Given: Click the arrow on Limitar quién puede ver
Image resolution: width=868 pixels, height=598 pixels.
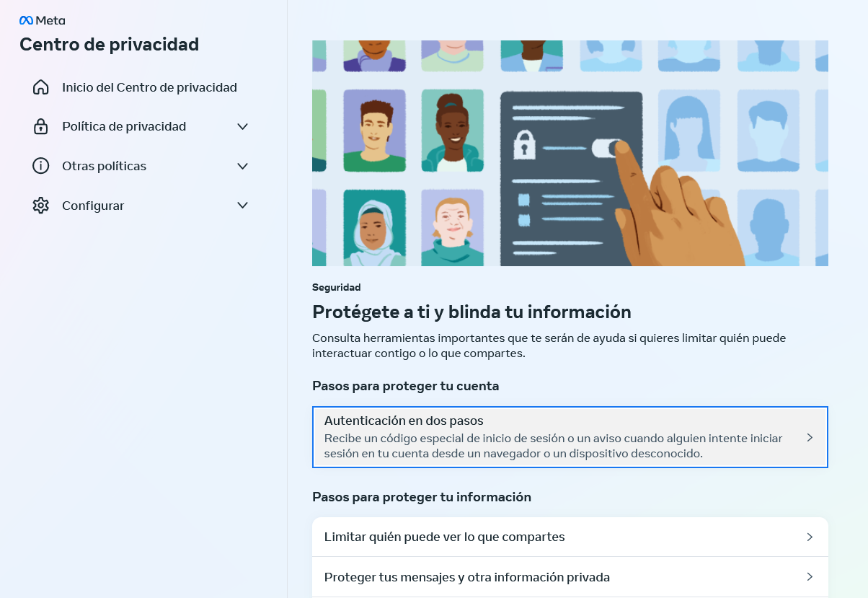Looking at the screenshot, I should click(x=810, y=537).
